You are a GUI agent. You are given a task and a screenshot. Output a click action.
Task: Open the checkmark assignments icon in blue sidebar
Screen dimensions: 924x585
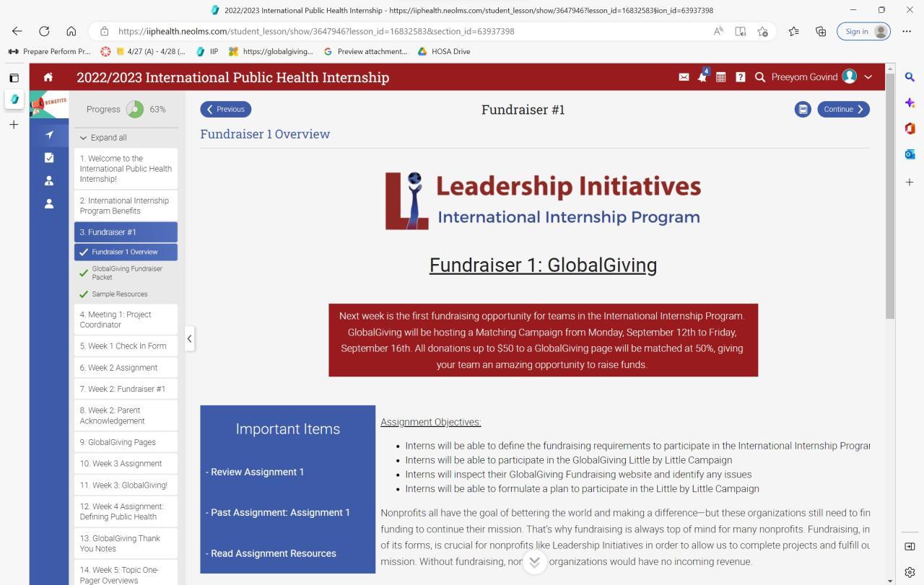coord(48,158)
